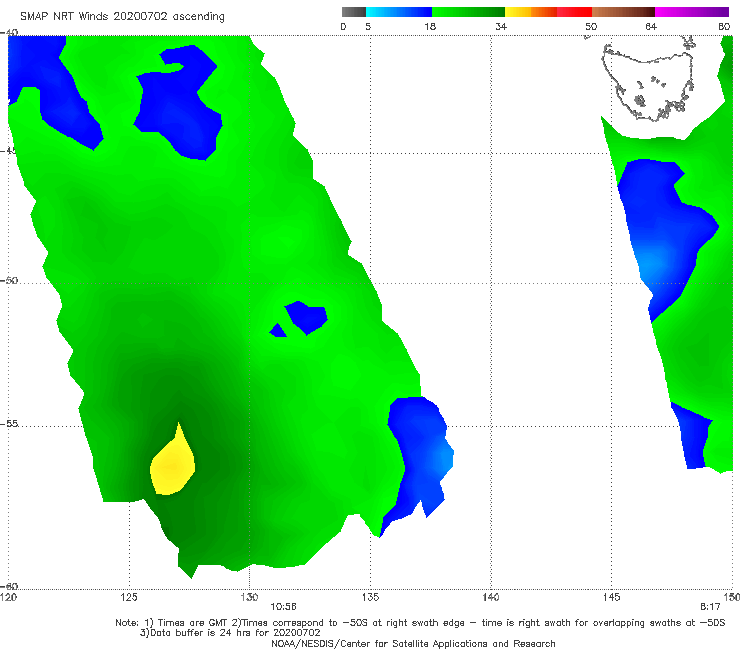The width and height of the screenshot is (740, 650).
Task: Click the longitude label "125"
Action: (129, 597)
